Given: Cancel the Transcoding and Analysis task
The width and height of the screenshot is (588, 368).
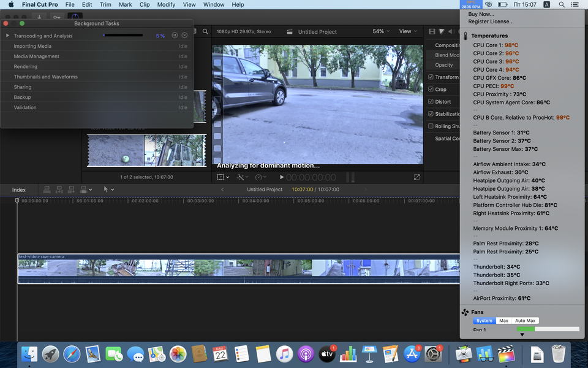Looking at the screenshot, I should [x=184, y=36].
